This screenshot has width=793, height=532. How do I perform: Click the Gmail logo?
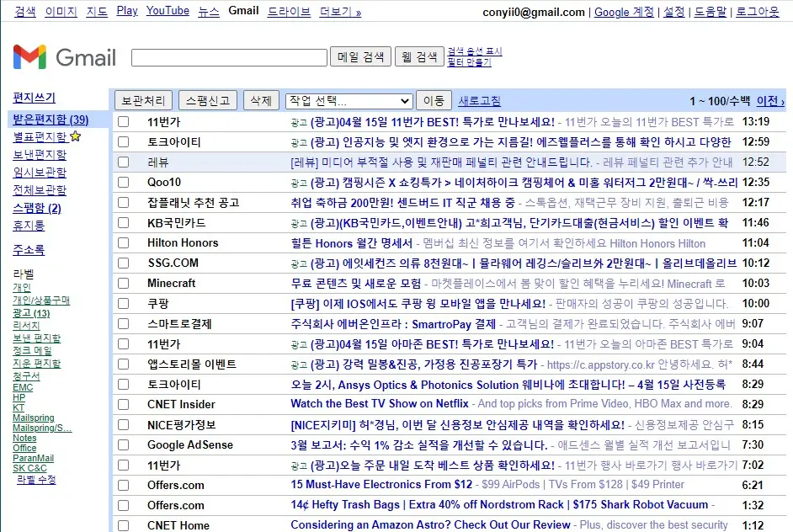64,56
